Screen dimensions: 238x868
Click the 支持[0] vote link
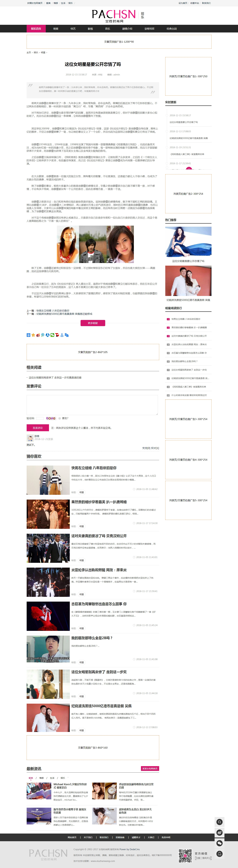pos(146,448)
